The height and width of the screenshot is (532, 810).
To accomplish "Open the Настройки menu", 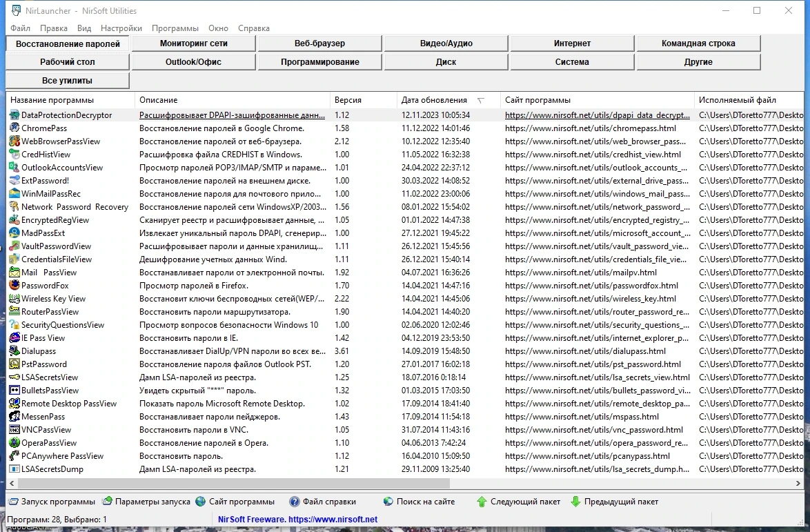I will pyautogui.click(x=121, y=28).
